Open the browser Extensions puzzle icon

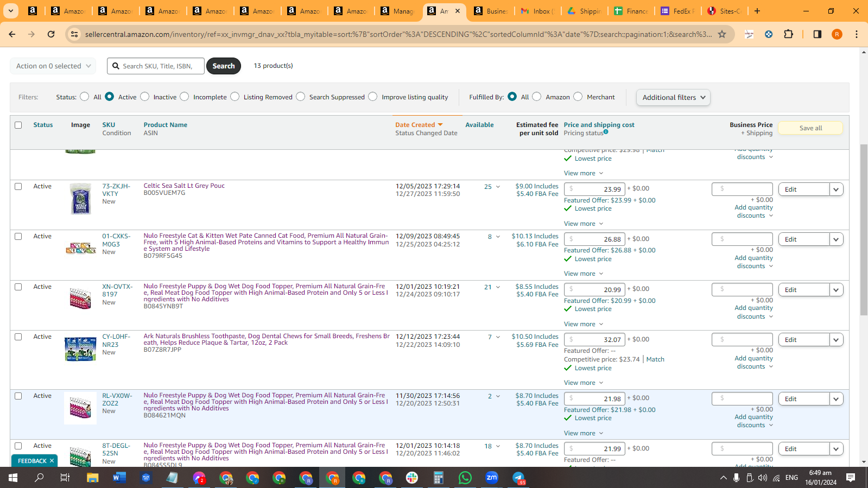(x=789, y=34)
